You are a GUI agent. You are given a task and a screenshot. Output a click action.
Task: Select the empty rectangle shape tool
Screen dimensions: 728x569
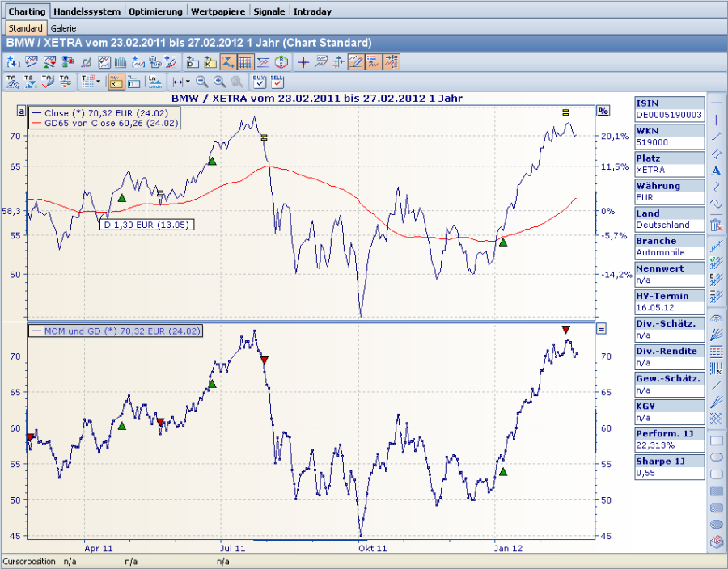pyautogui.click(x=716, y=440)
